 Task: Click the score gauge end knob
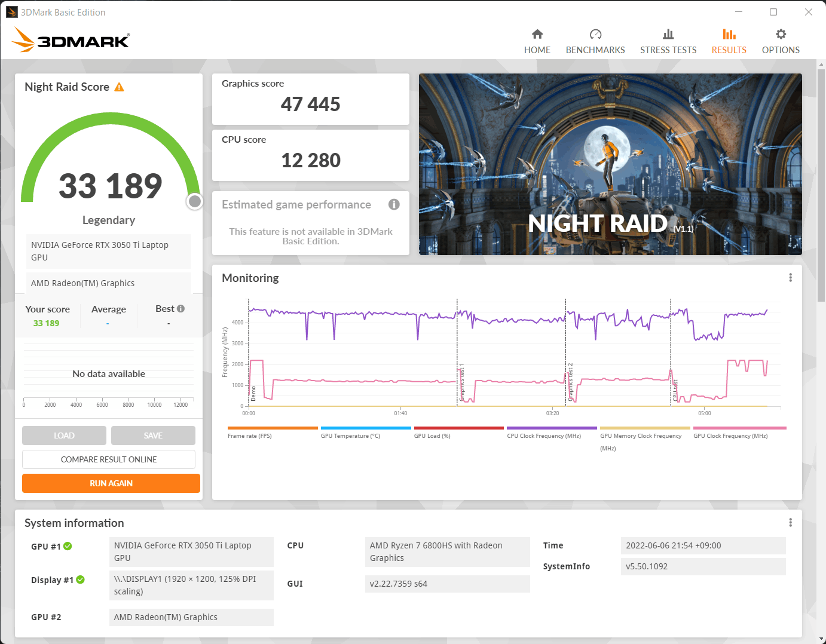[x=194, y=201]
